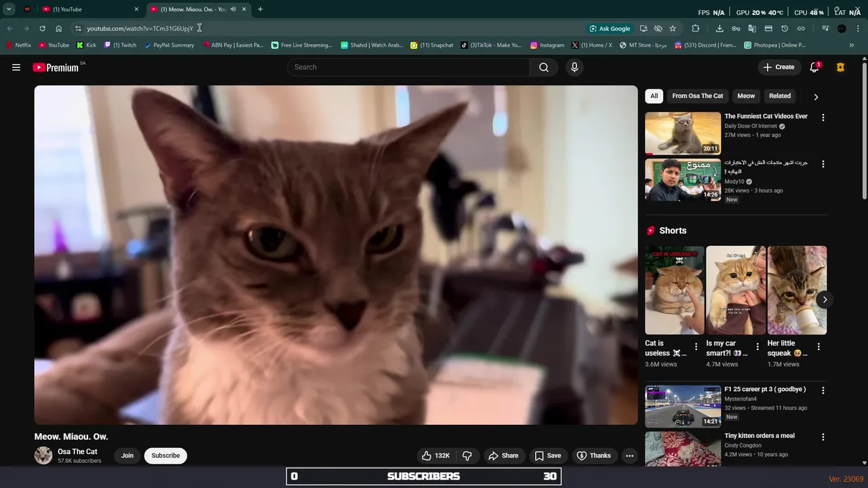
Task: Select From Osa The Cat chip
Action: click(697, 96)
